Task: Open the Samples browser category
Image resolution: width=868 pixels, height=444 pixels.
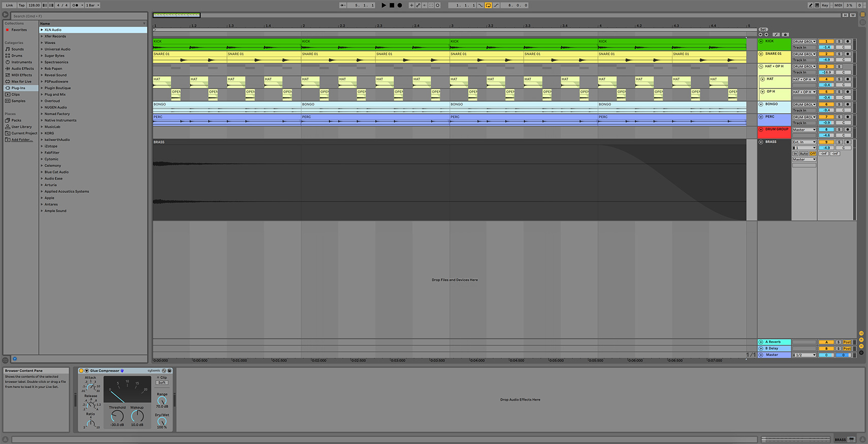Action: tap(18, 101)
